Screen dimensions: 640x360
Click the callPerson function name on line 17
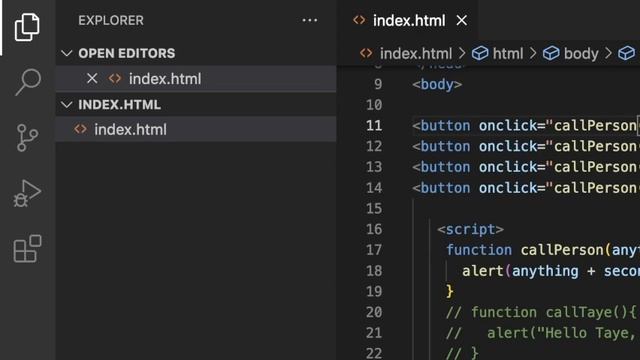point(562,250)
